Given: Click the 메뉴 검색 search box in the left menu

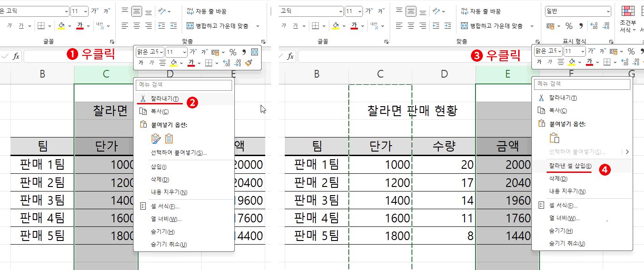Looking at the screenshot, I should pos(184,85).
